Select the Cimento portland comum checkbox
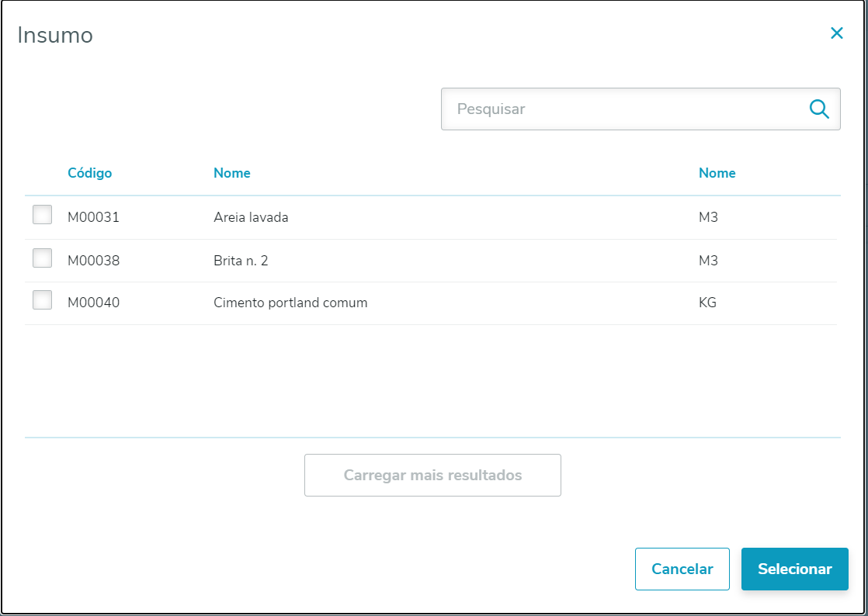The height and width of the screenshot is (616, 868). click(43, 300)
